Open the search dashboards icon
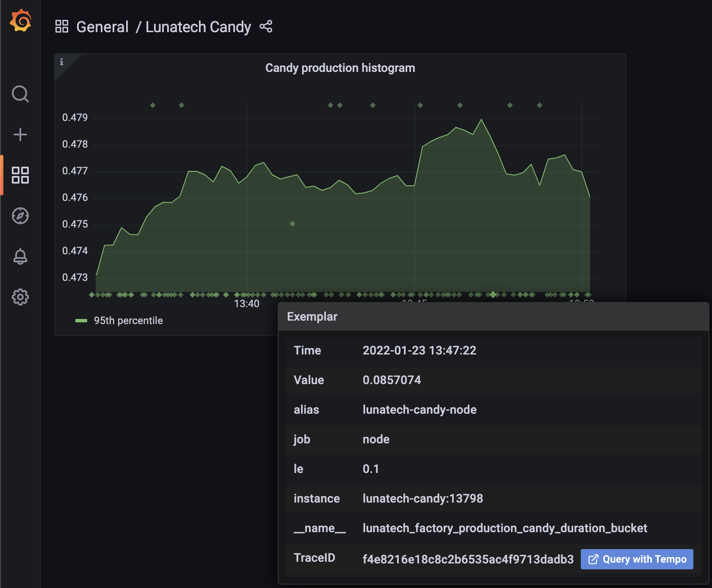Viewport: 712px width, 588px height. point(20,94)
